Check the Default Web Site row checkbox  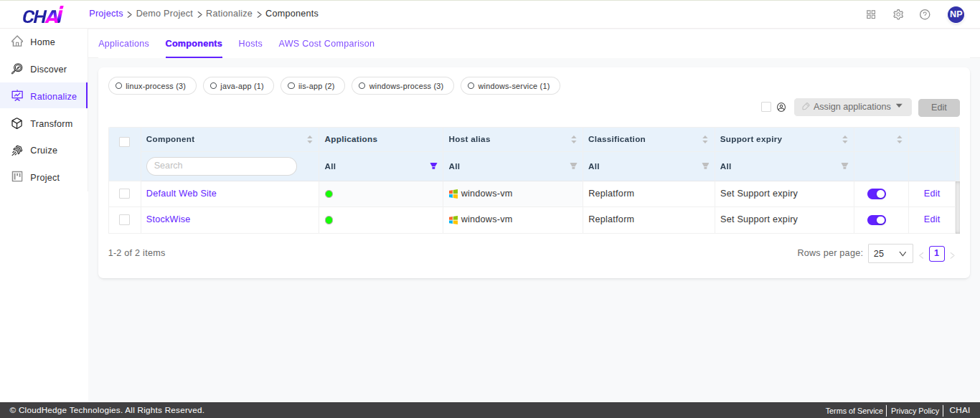[x=125, y=194]
